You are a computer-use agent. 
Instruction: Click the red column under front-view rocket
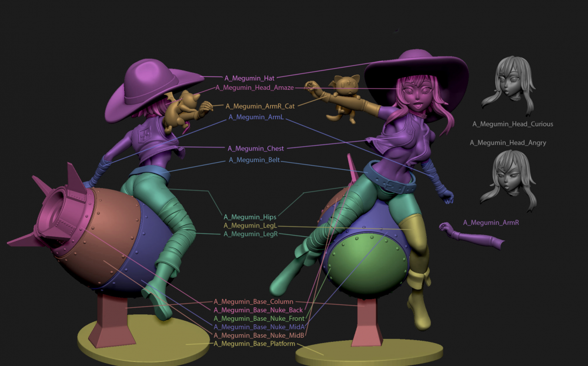click(367, 322)
